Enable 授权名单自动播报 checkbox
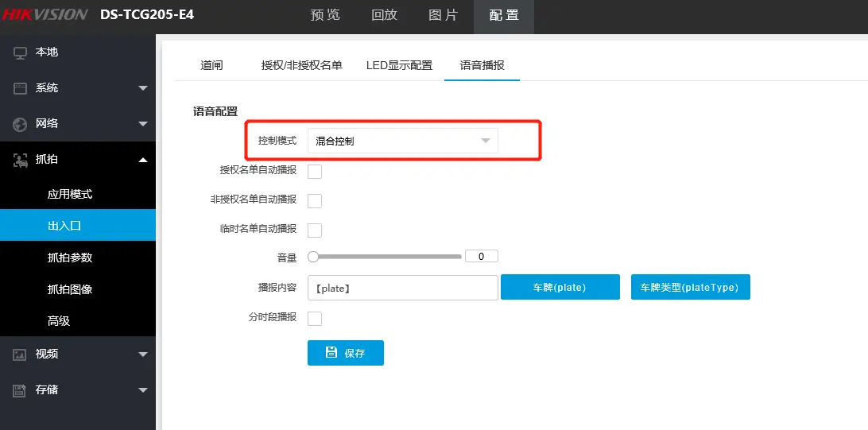The height and width of the screenshot is (430, 868). point(315,171)
